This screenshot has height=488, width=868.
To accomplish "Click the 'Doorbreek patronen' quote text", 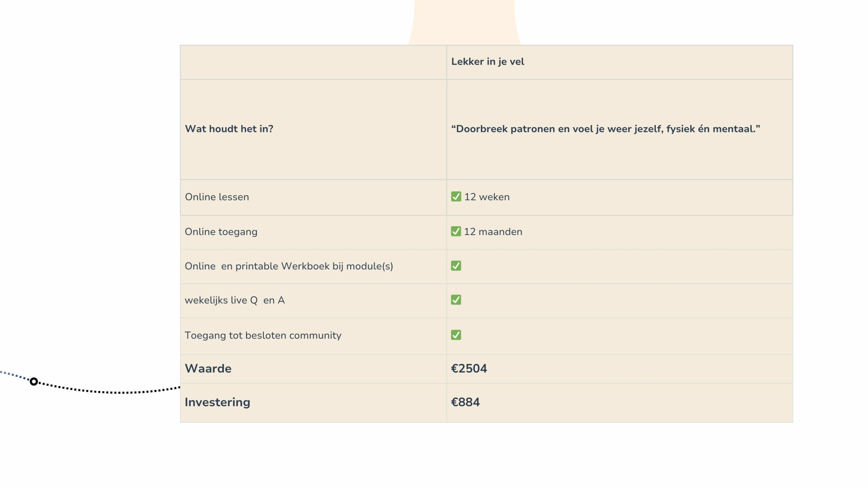I will [605, 129].
